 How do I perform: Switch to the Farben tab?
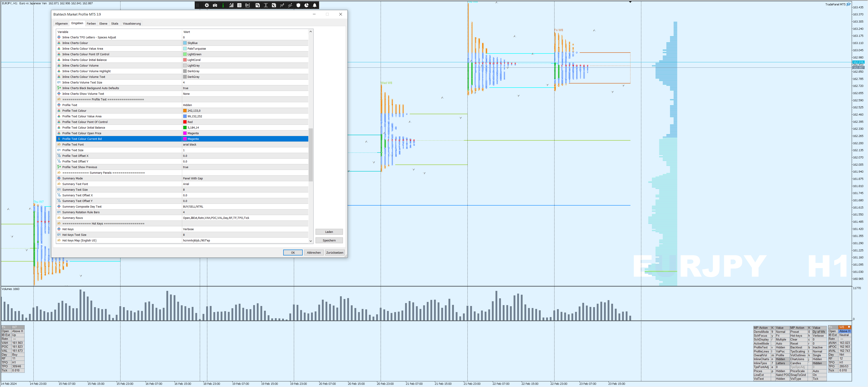coord(91,23)
